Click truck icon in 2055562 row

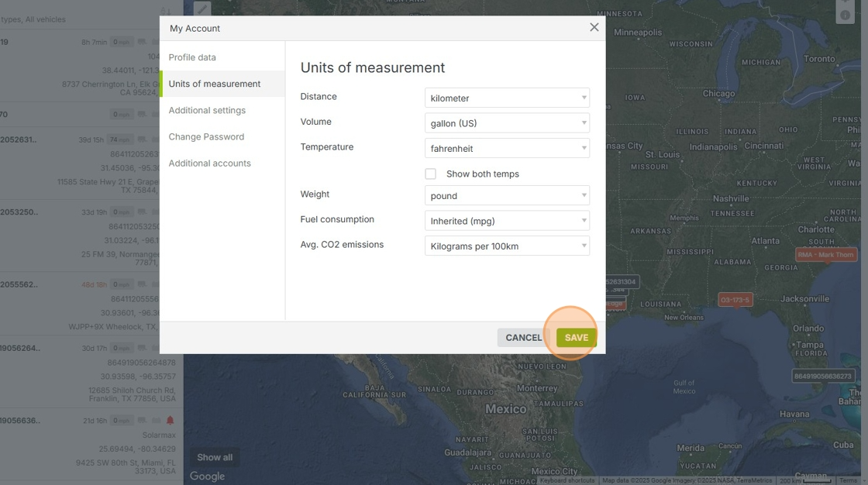click(143, 284)
